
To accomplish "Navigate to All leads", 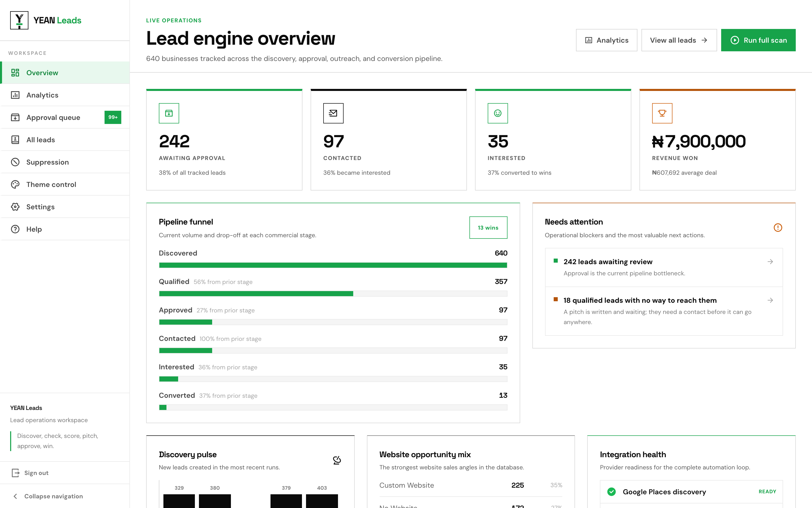I will tap(65, 140).
